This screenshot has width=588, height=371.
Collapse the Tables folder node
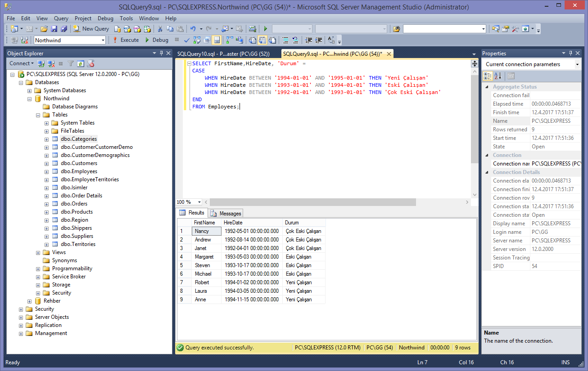(x=38, y=114)
